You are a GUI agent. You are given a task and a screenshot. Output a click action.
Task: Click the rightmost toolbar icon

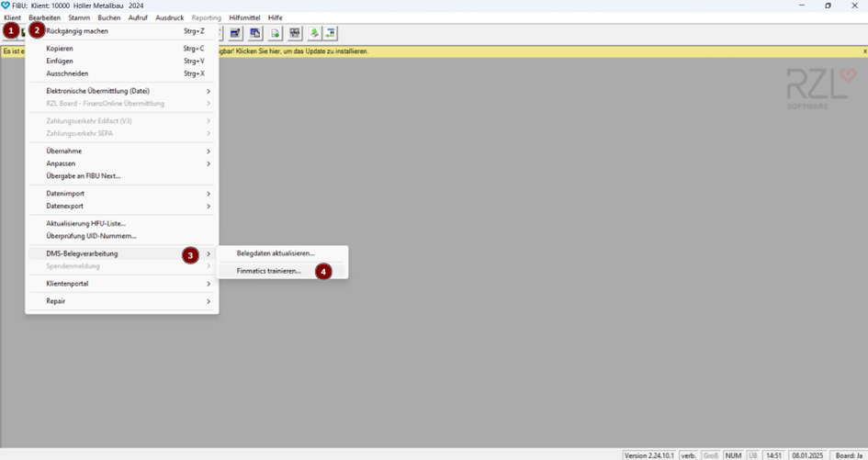[331, 33]
